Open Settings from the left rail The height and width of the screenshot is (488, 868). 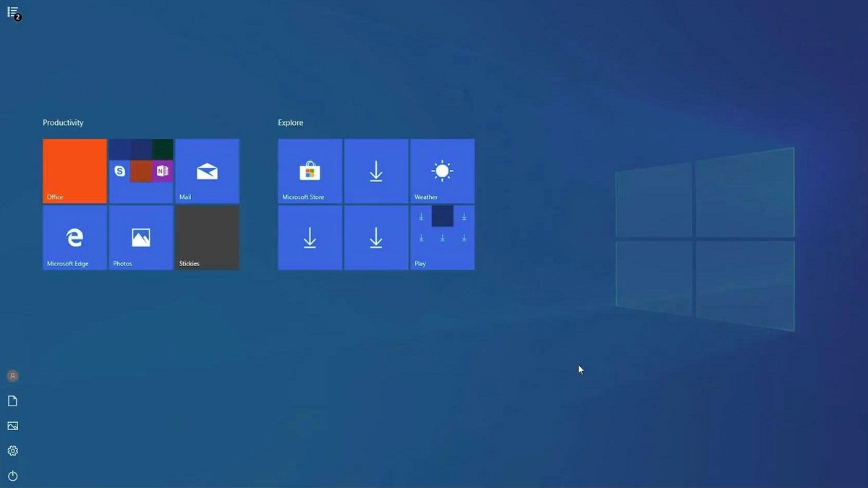[x=12, y=450]
